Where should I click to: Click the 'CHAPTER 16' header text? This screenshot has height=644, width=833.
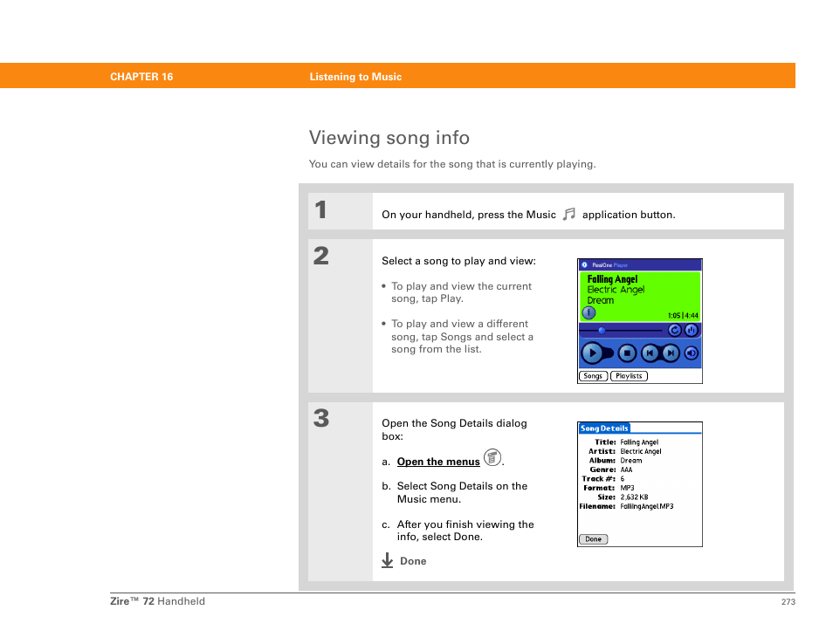pos(141,77)
